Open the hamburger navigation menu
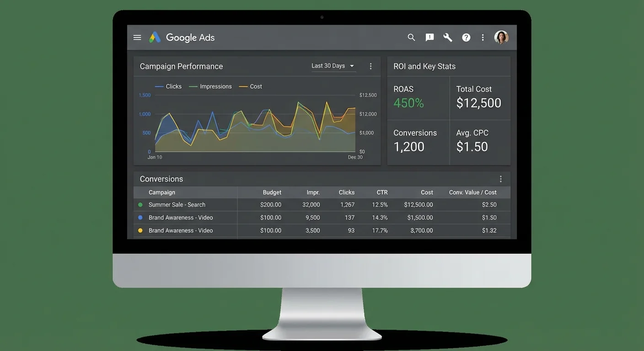Image resolution: width=644 pixels, height=351 pixels. (137, 37)
